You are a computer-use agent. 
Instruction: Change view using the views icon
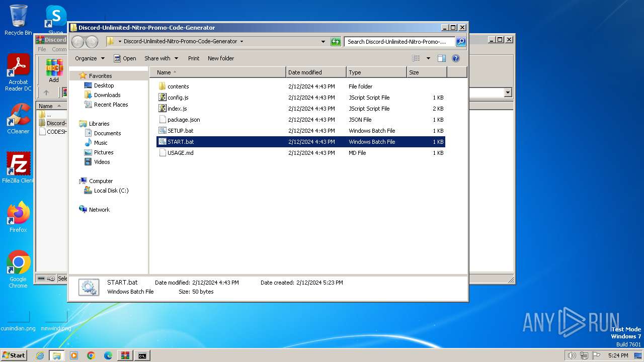tap(416, 58)
